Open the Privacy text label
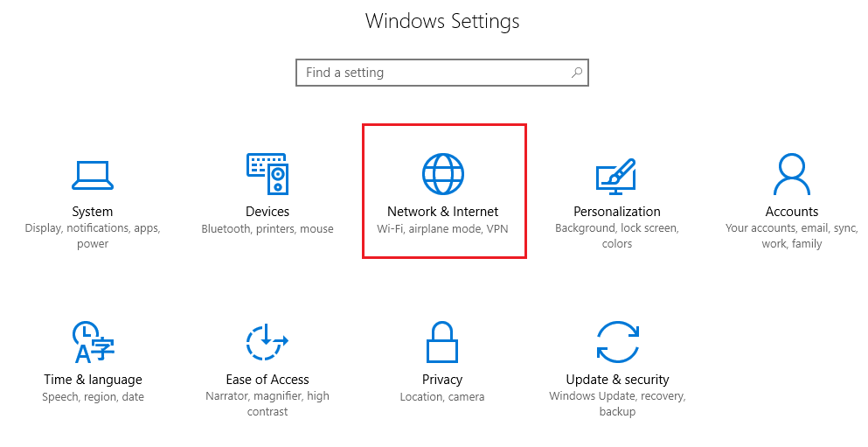This screenshot has width=868, height=447. click(442, 380)
